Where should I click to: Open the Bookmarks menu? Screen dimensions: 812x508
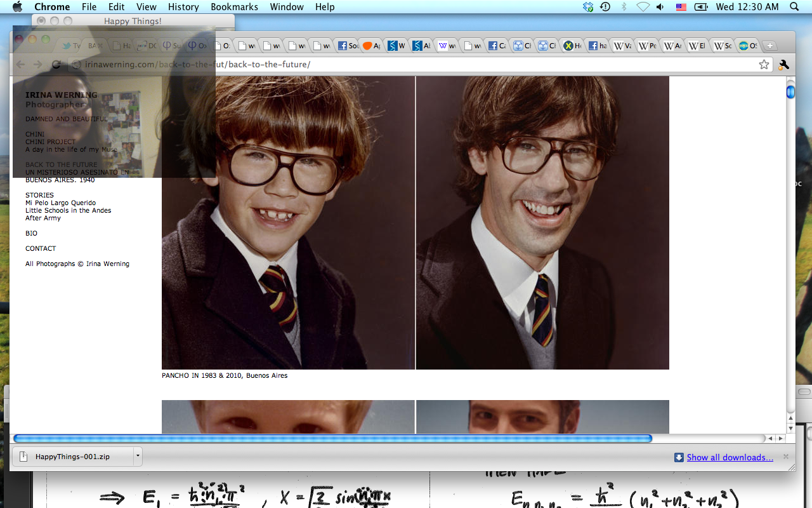[234, 7]
